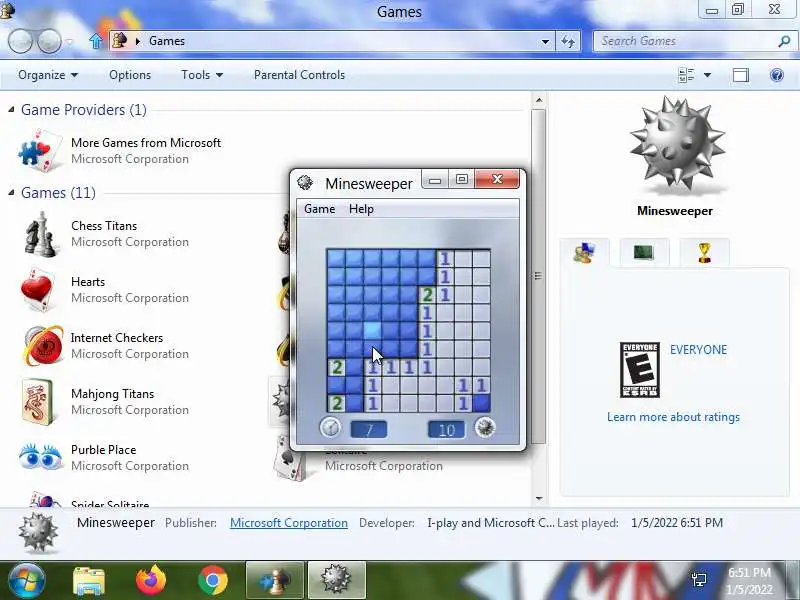Click the clock in the system tray
800x600 pixels.
click(x=749, y=581)
